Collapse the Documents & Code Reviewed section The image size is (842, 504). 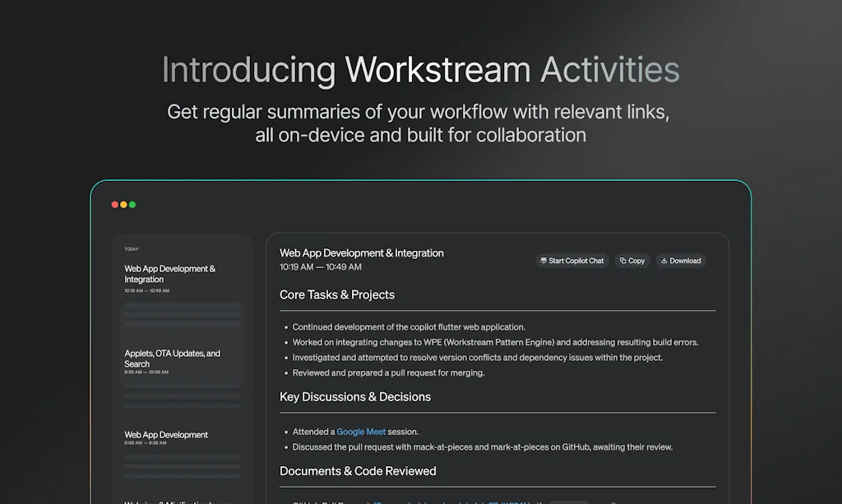[x=358, y=470]
